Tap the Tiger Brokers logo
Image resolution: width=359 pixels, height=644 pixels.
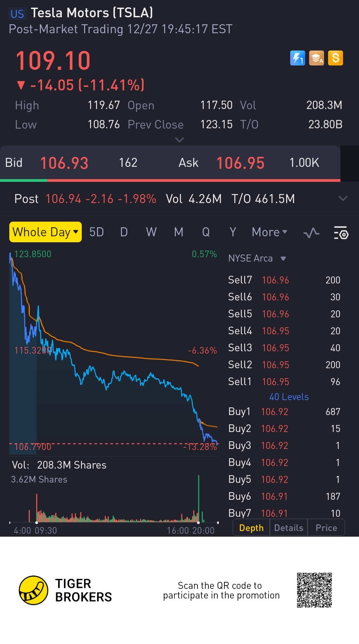65,590
